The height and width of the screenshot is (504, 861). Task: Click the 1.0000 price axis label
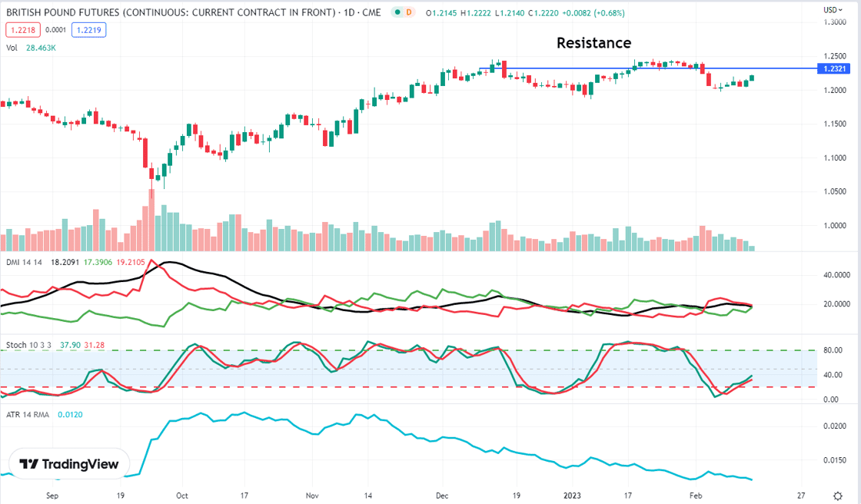tap(835, 225)
